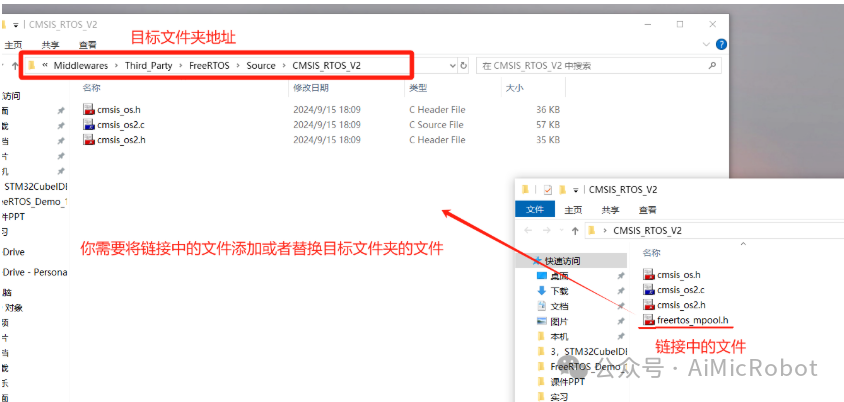This screenshot has height=402, width=844.
Task: Go to Third_Party in the breadcrumb
Action: pos(149,65)
